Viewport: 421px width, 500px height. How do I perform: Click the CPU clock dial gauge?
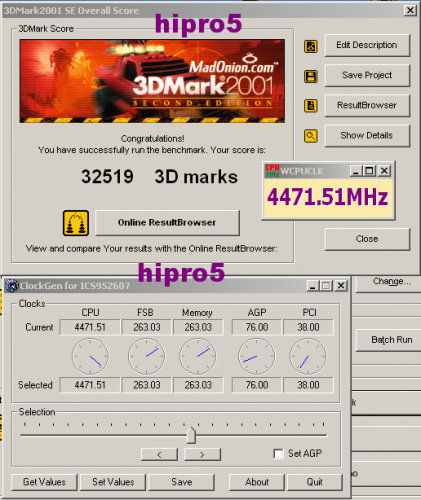coord(90,356)
